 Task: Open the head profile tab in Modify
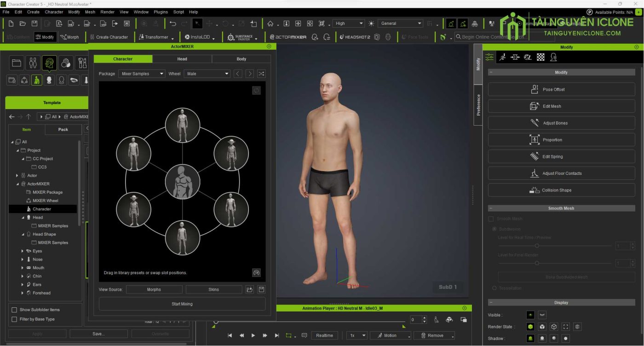(553, 57)
